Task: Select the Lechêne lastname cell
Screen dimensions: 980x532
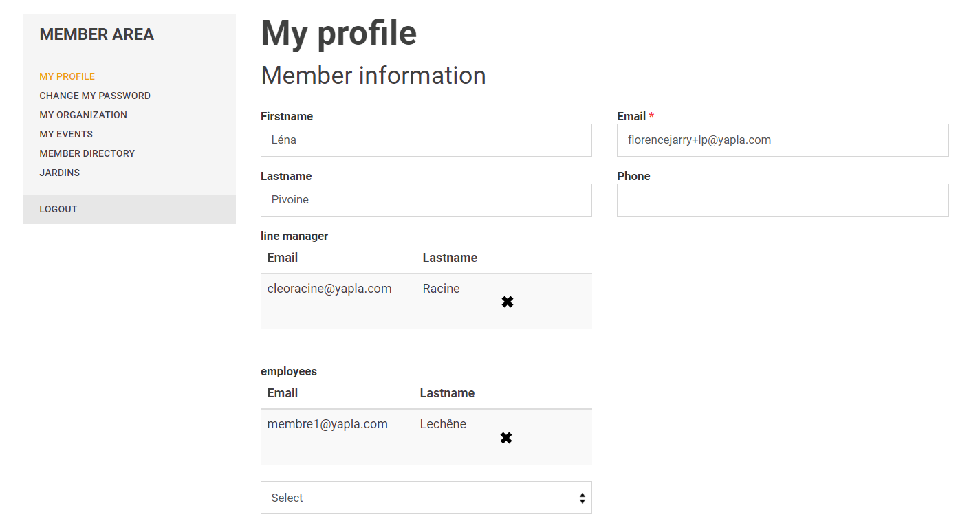Action: point(443,424)
